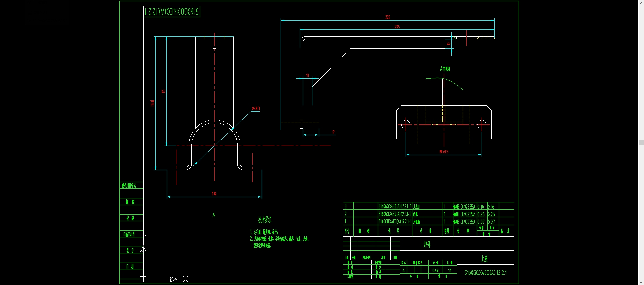
Task: Click the Q235A material cell in row 1
Action: pos(464,222)
